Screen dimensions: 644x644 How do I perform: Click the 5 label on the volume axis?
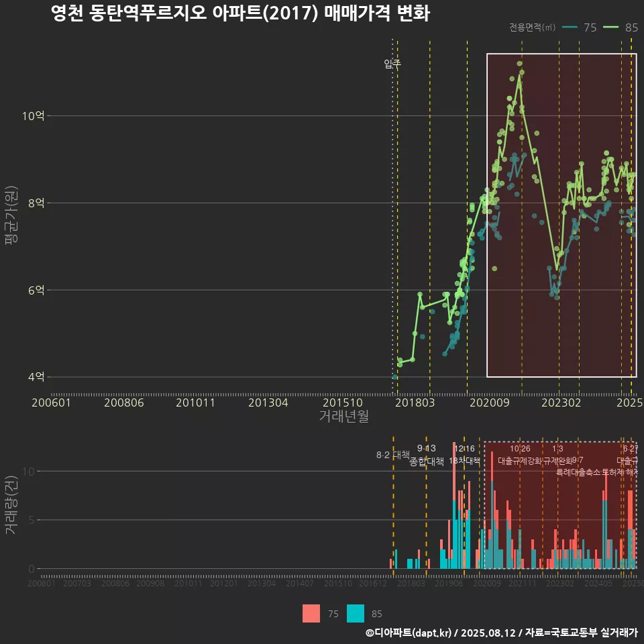tap(32, 520)
